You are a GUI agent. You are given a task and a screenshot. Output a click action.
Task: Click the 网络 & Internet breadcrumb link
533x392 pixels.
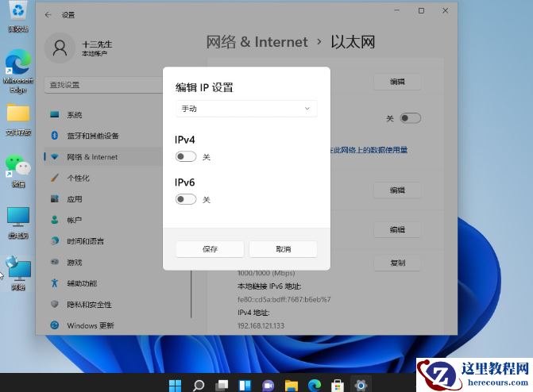tap(257, 42)
